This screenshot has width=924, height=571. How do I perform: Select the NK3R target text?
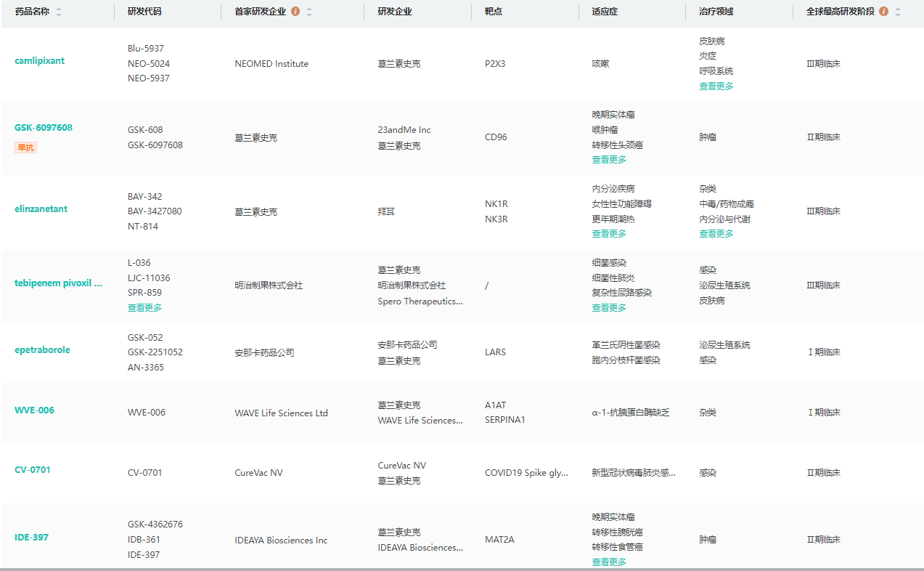(x=496, y=219)
